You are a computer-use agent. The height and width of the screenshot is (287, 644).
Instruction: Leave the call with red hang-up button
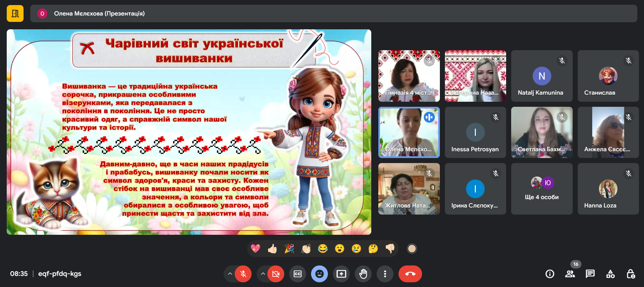410,274
